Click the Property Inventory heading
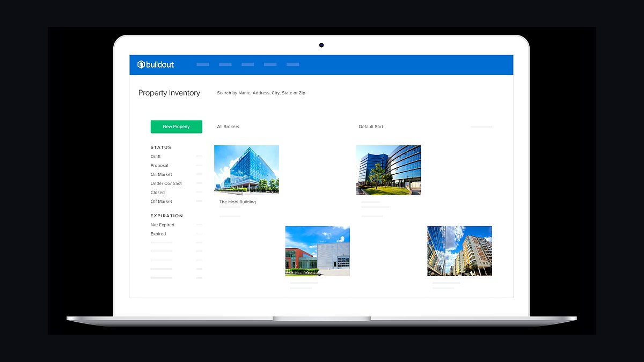The image size is (644, 362). [169, 93]
